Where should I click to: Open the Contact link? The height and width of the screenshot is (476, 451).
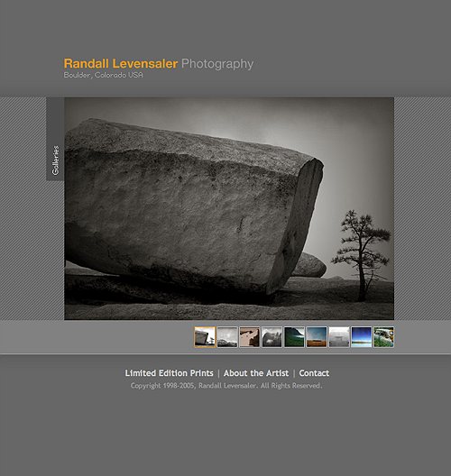tap(314, 373)
